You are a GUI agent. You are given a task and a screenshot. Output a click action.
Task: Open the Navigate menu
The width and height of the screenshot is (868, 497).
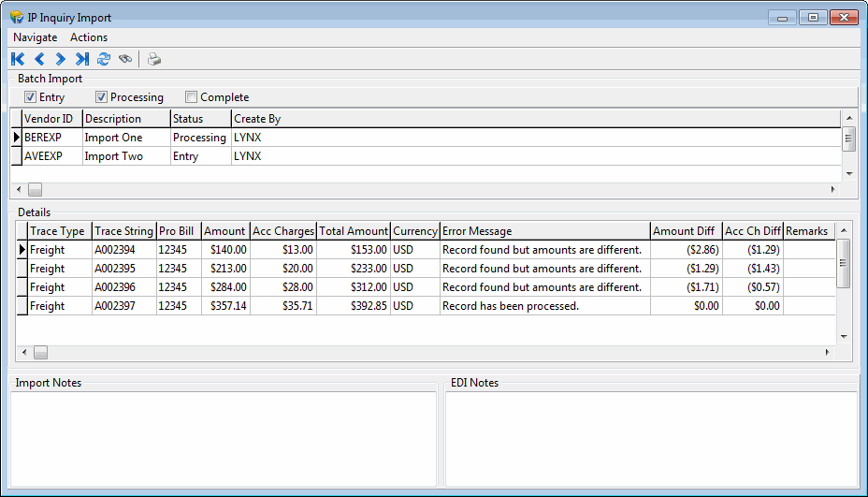35,37
